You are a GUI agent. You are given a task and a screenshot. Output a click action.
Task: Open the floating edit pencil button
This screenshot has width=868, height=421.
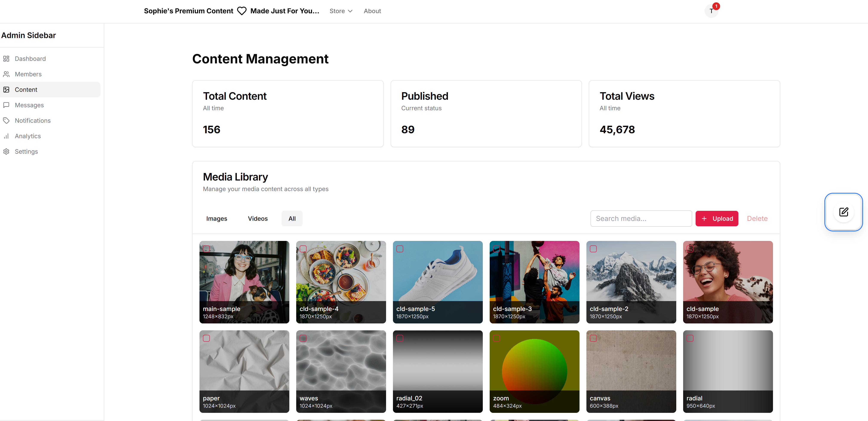click(843, 212)
